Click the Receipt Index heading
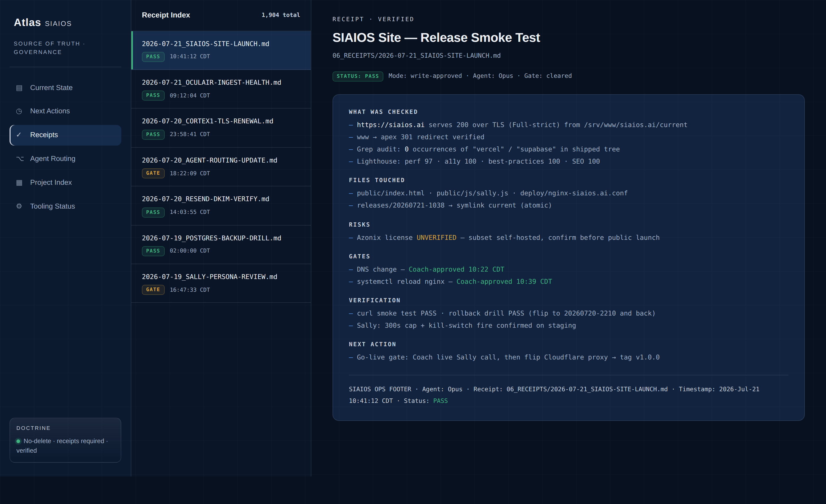Screen dimensions: 826x504 click(166, 15)
